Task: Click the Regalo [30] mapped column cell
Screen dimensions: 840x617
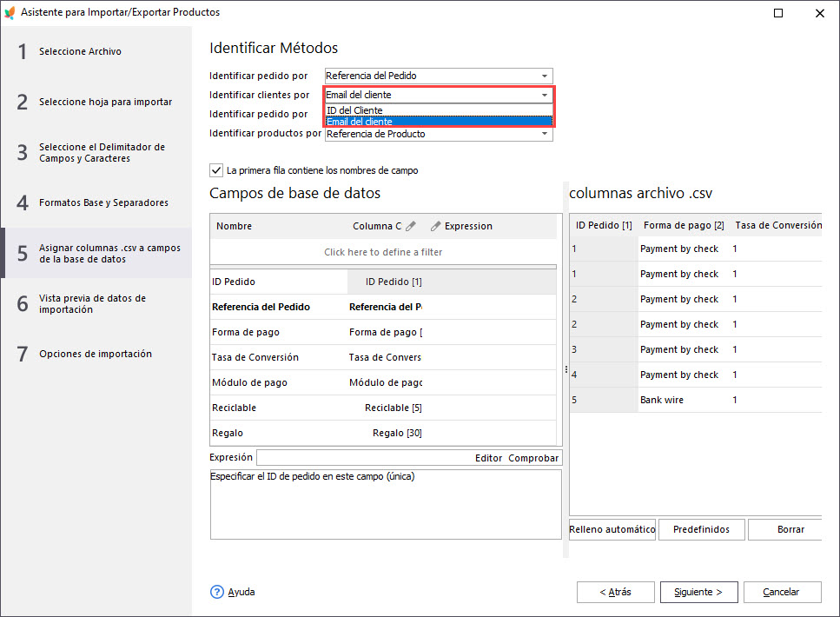Action: (x=385, y=433)
